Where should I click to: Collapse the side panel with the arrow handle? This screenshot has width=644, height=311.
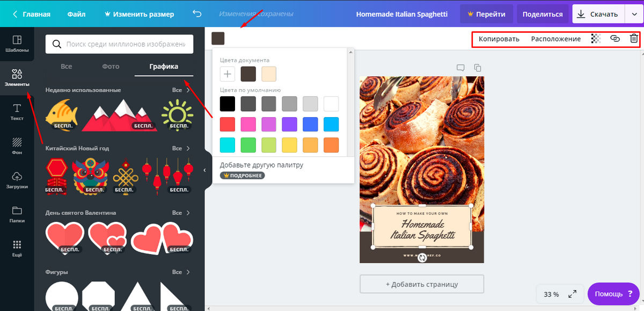204,170
